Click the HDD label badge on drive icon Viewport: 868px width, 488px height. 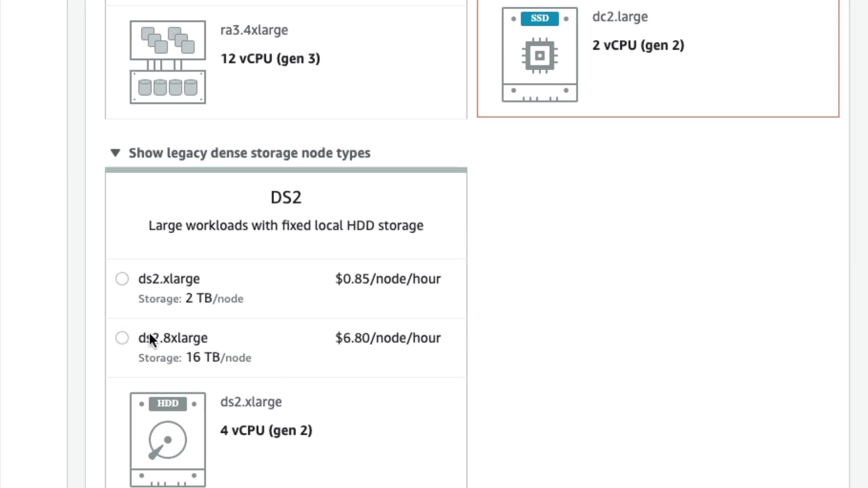pyautogui.click(x=168, y=404)
